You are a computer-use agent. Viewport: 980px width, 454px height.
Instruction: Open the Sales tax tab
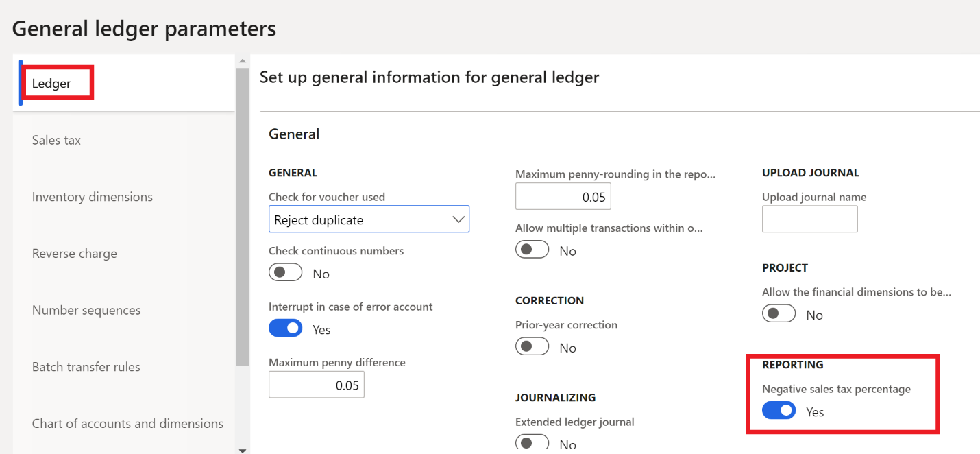point(56,140)
